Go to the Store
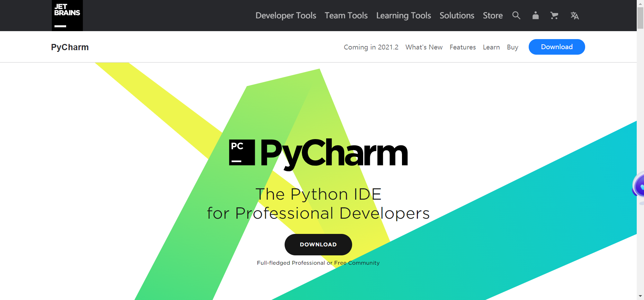Screen dimensions: 644x300 [493, 16]
